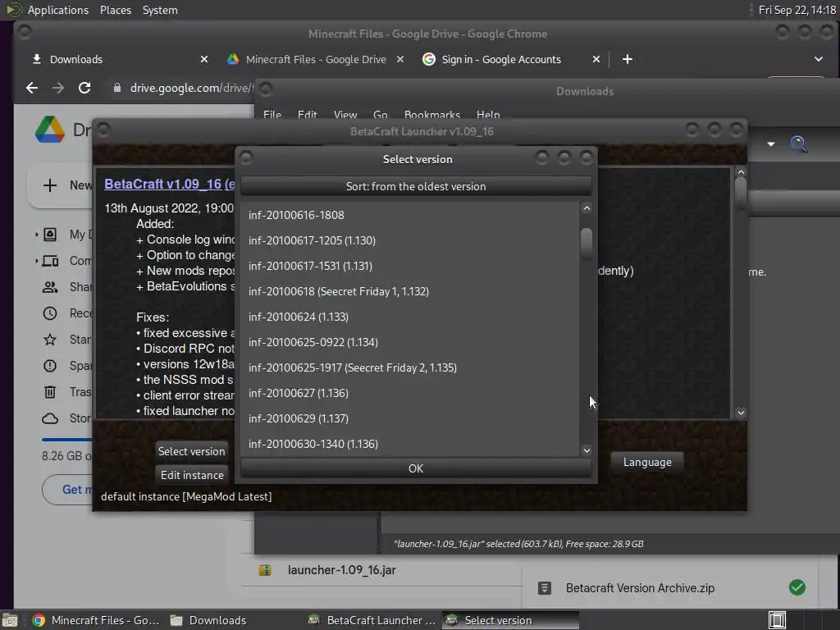This screenshot has height=630, width=840.
Task: Reload the Google Drive page
Action: [84, 88]
